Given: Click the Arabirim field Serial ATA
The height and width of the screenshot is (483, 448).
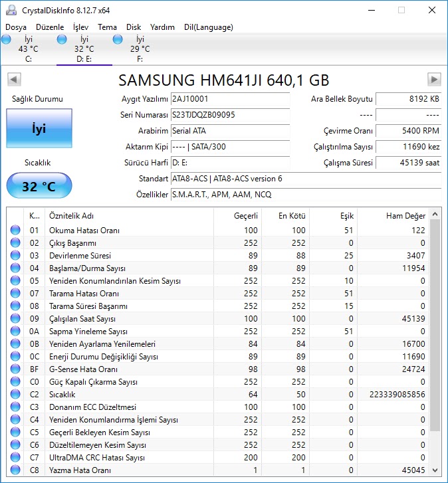Looking at the screenshot, I should 230,131.
